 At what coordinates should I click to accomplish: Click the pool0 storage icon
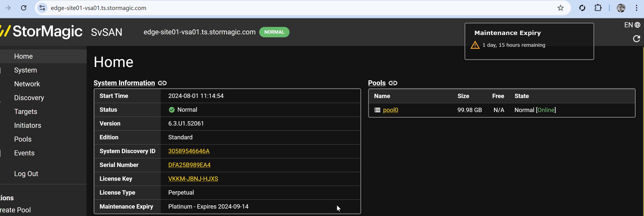[377, 110]
